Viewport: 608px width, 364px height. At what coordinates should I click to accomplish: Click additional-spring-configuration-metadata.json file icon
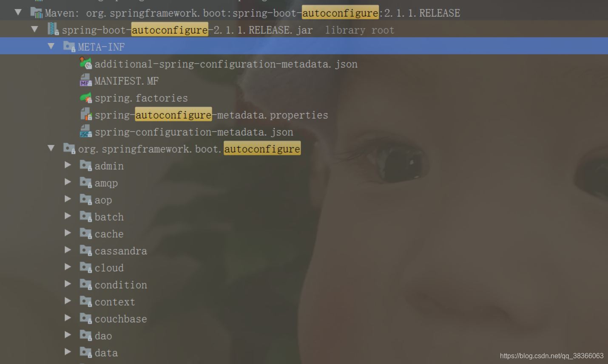(x=86, y=63)
